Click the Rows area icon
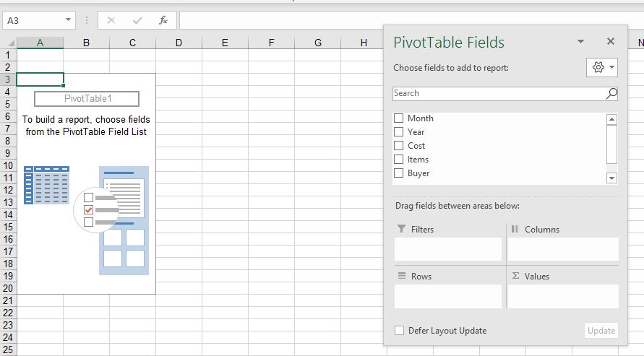The image size is (644, 356). 402,276
